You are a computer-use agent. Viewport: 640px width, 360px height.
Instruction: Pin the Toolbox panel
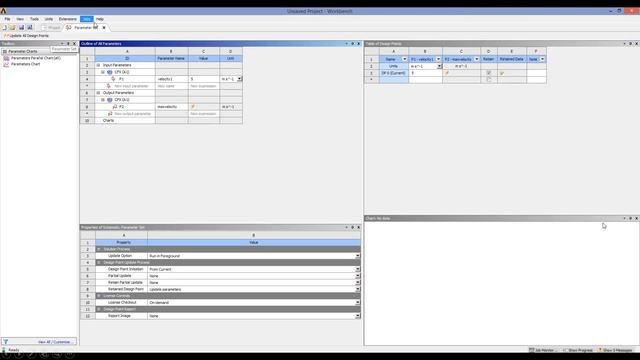68,44
